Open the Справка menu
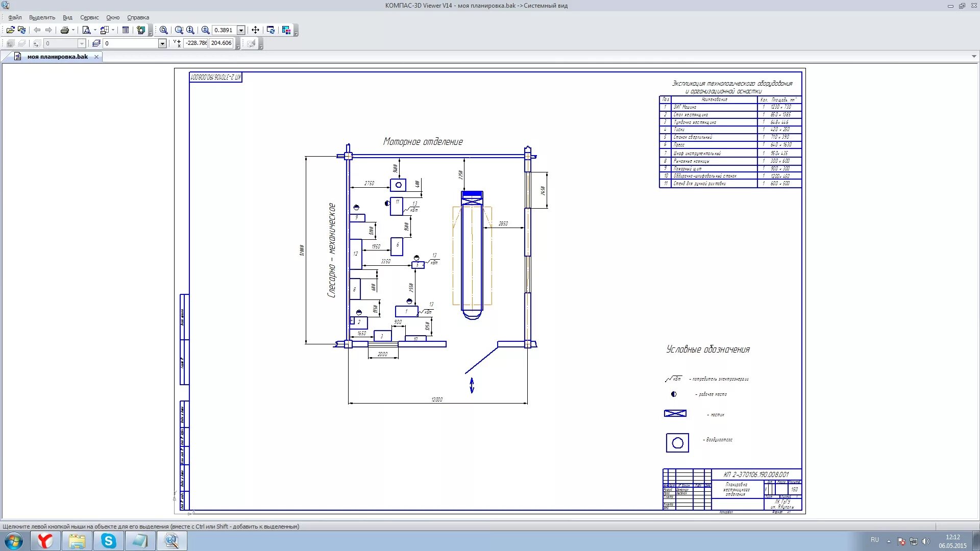Screen dimensions: 980x551 (138, 17)
